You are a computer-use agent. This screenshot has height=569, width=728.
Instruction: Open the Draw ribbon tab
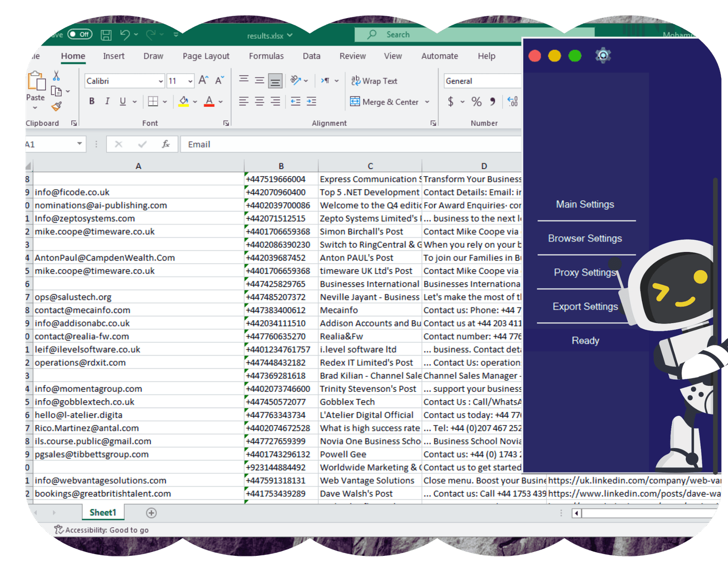153,56
